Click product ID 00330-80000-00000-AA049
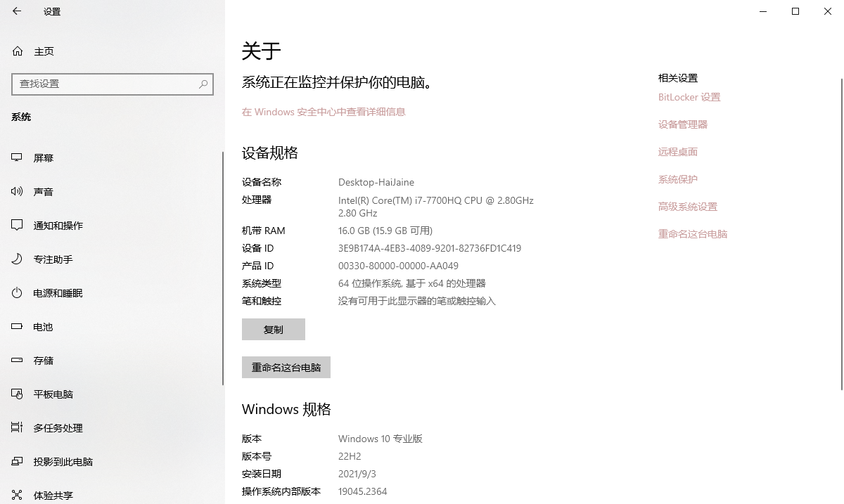Image resolution: width=844 pixels, height=504 pixels. (398, 266)
